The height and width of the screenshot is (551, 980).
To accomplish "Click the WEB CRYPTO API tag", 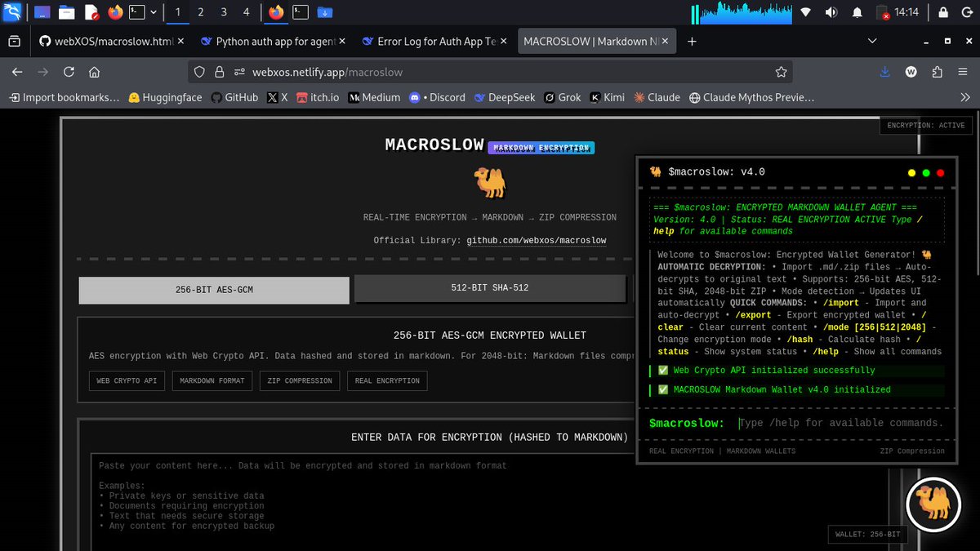I will (x=127, y=380).
